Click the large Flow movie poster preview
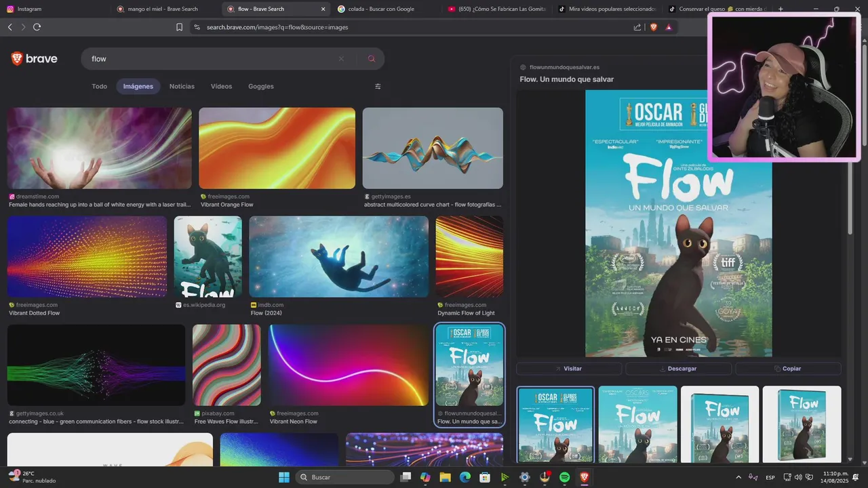This screenshot has height=488, width=868. coord(678,223)
